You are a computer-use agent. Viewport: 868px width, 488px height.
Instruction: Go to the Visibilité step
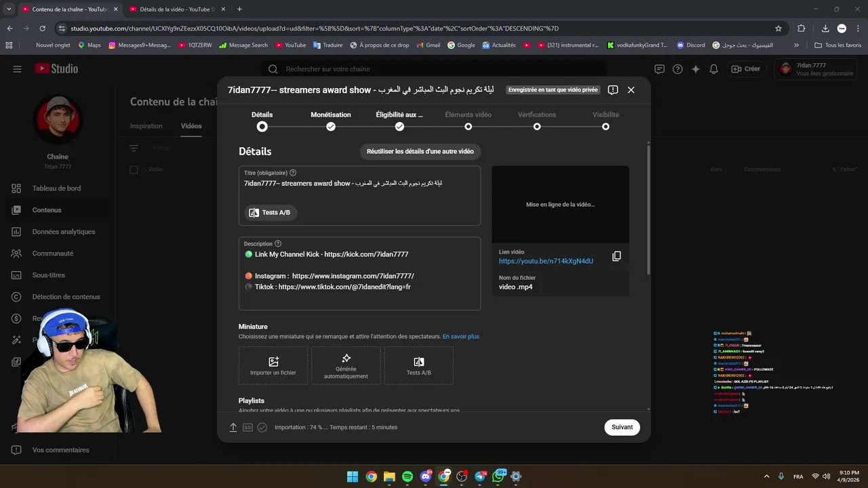pyautogui.click(x=606, y=121)
